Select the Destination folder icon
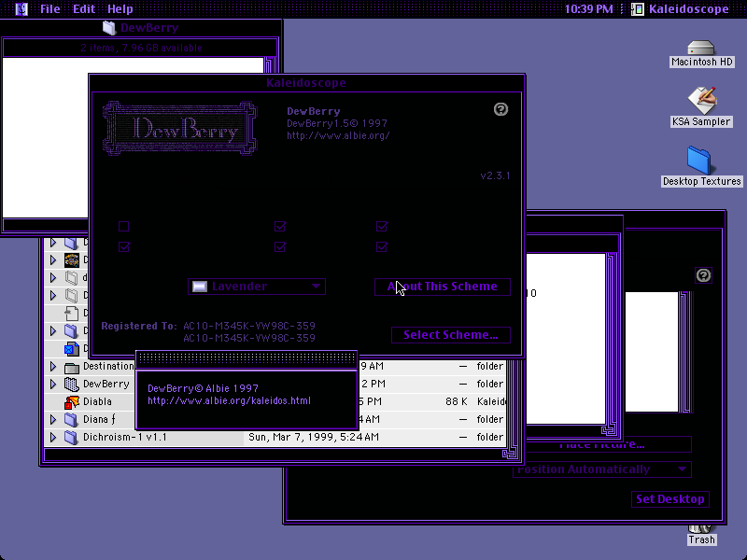 click(72, 367)
